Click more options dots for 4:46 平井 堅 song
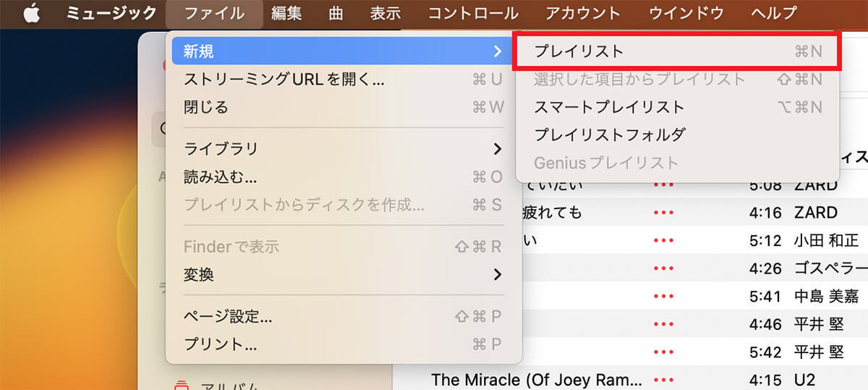This screenshot has width=868, height=390. 663,323
